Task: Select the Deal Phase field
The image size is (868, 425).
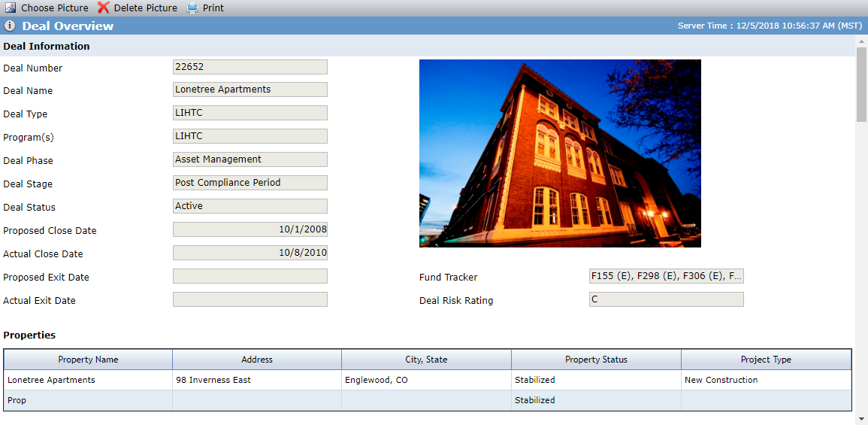Action: pyautogui.click(x=250, y=159)
